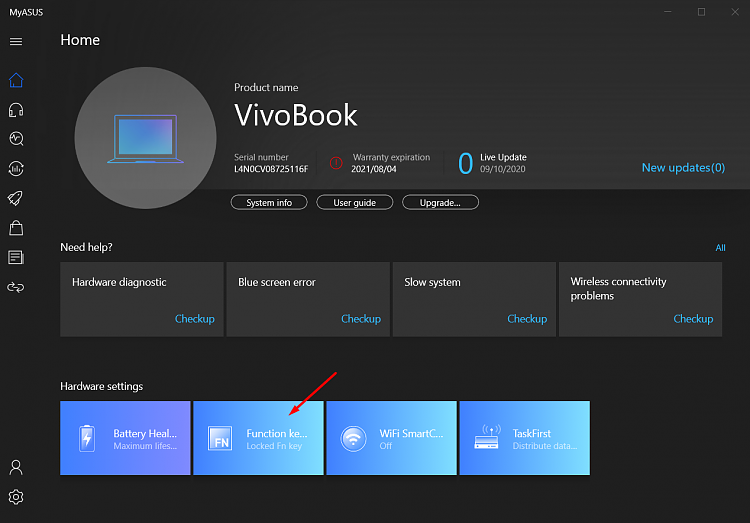Click the Hardware diagnostic card title
Screen dimensions: 750x523
coord(119,282)
